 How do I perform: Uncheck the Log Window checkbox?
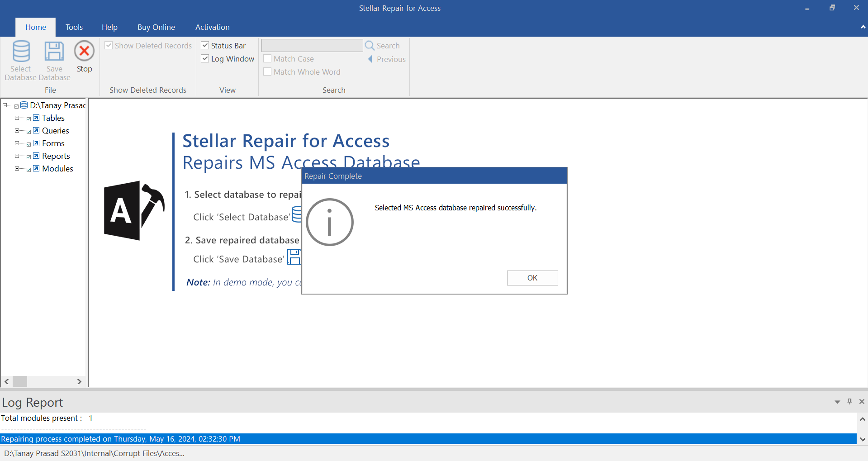click(x=205, y=58)
